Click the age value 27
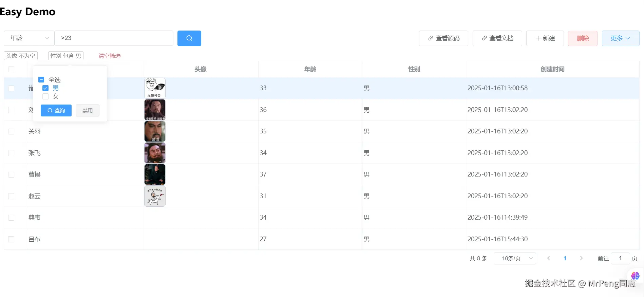The image size is (644, 297). tap(263, 239)
